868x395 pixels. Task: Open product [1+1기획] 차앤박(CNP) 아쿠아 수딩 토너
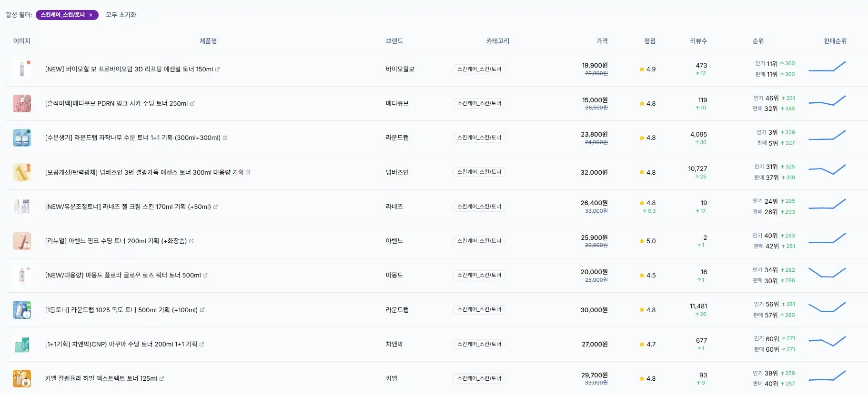click(x=121, y=344)
